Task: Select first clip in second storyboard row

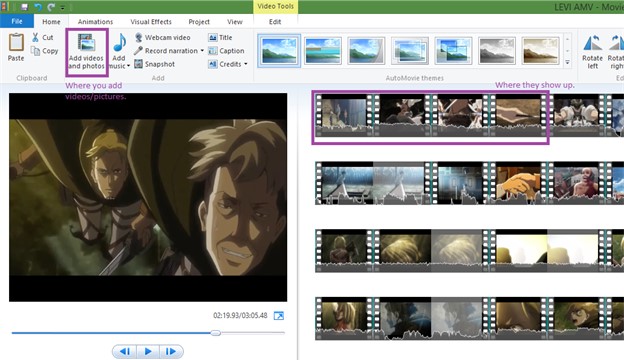Action: click(x=374, y=183)
